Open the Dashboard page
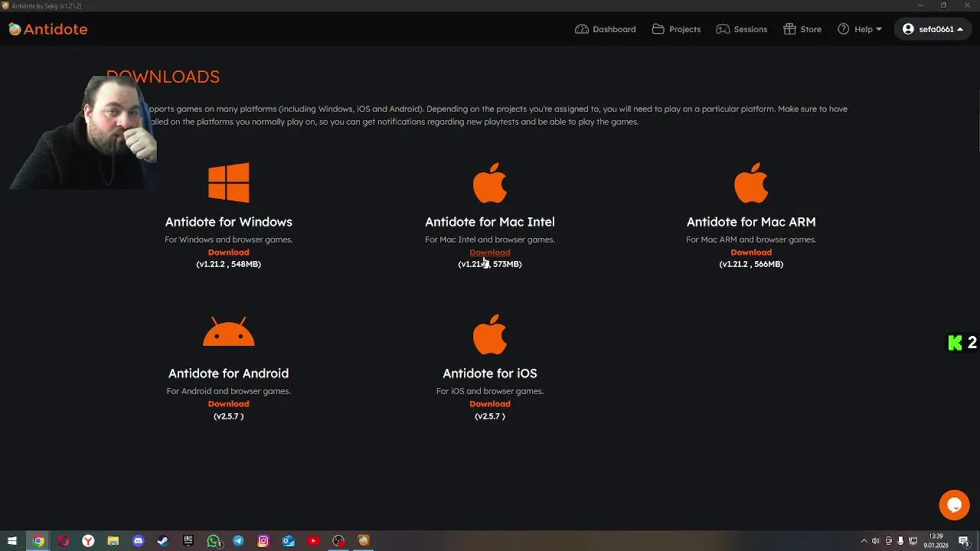Screen dimensions: 980x551 coord(606,29)
